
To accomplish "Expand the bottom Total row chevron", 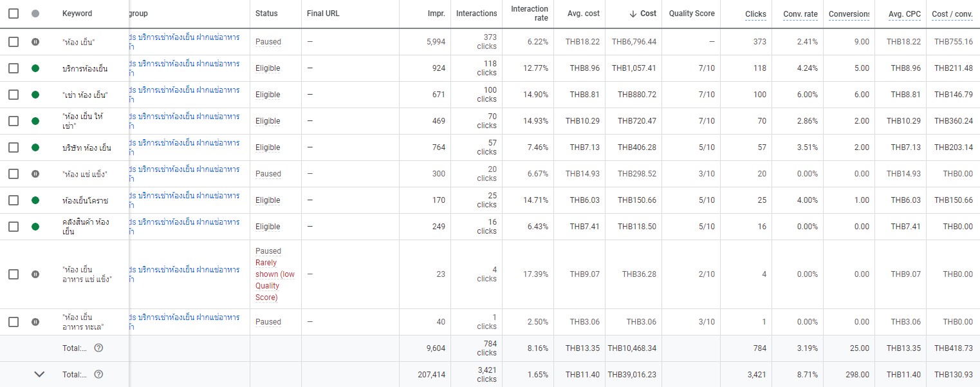I will 39,374.
